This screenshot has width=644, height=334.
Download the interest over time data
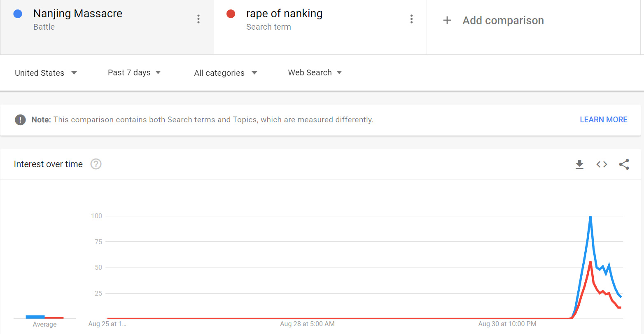point(579,164)
